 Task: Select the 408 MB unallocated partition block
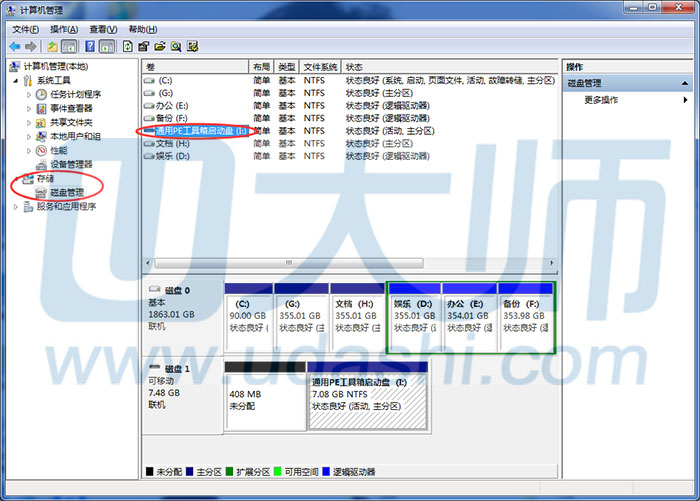pyautogui.click(x=263, y=397)
